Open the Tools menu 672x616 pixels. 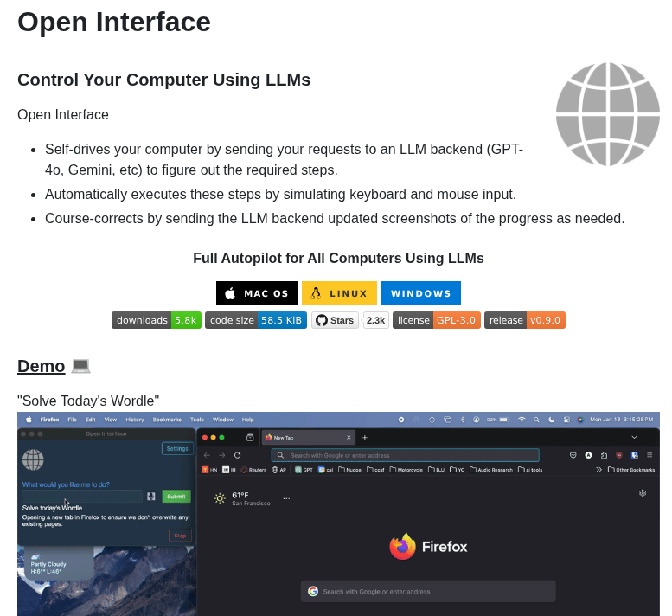[x=196, y=420]
